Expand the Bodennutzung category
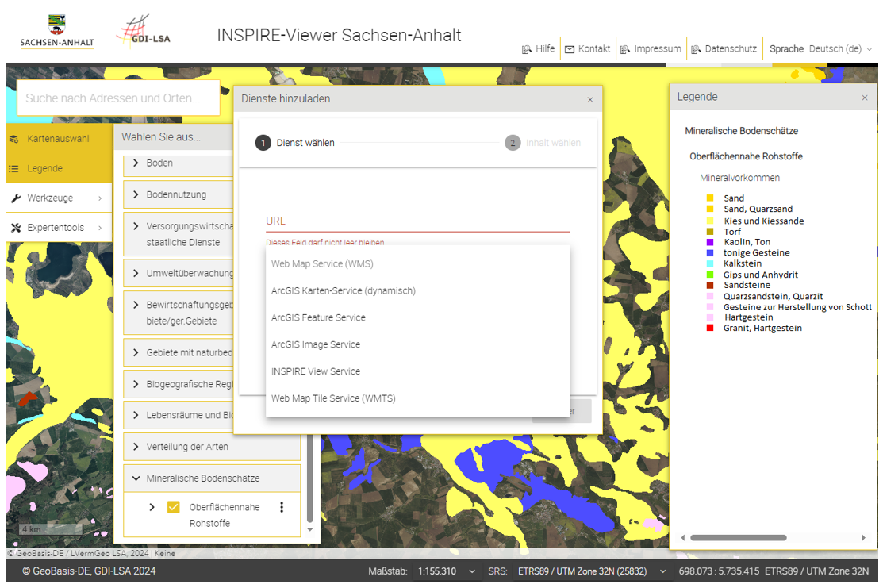883x588 pixels. (136, 194)
